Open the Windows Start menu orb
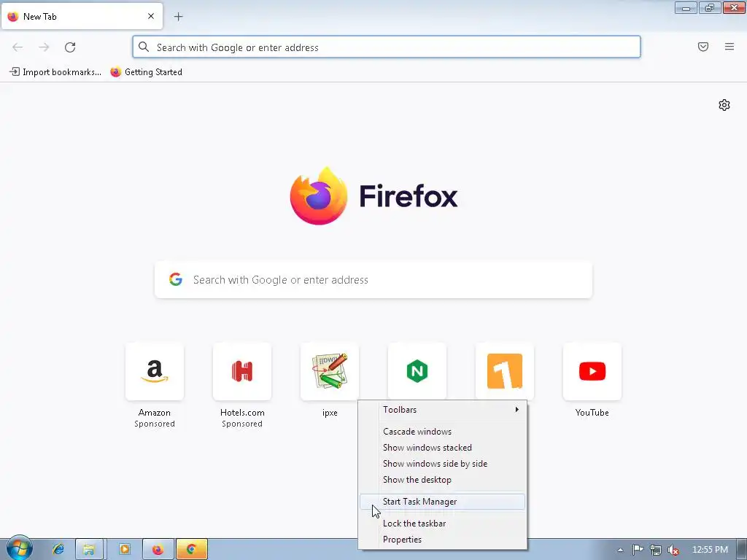The height and width of the screenshot is (560, 747). click(x=20, y=548)
